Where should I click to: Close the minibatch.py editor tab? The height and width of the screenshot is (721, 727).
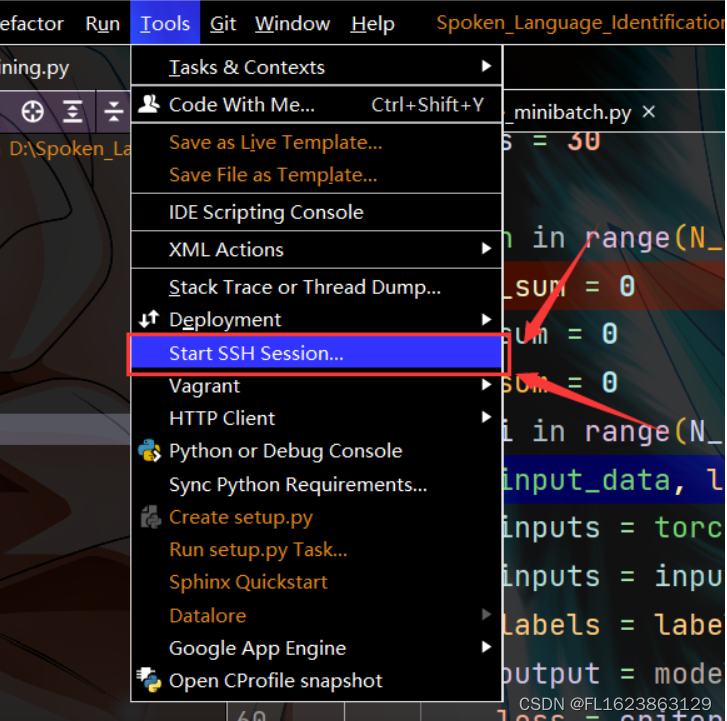(x=649, y=111)
